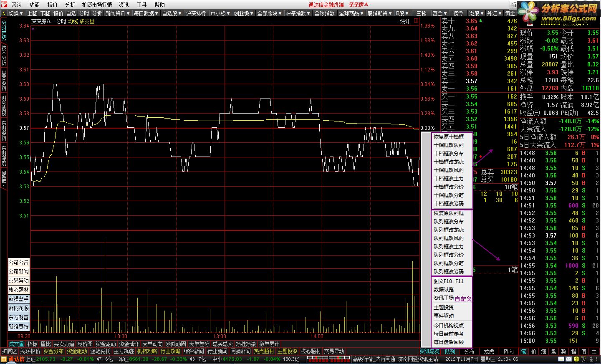This screenshot has width=601, height=364.
Task: Expand the 中小板 dropdown
Action: [x=221, y=13]
